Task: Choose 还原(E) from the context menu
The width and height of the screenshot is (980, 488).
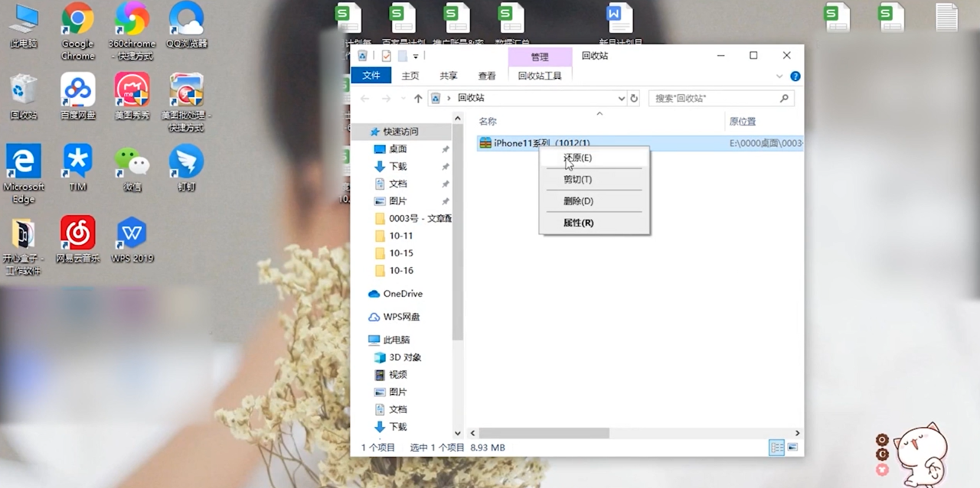Action: (577, 158)
